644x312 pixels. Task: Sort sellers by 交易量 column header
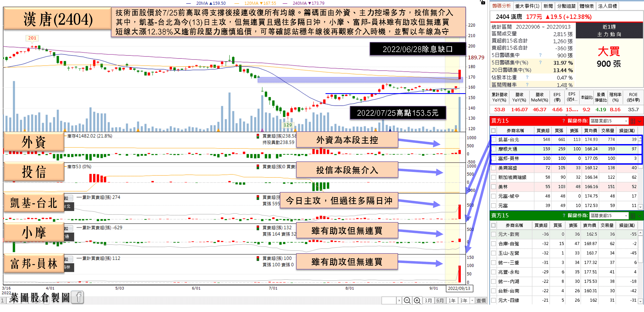[x=607, y=225]
